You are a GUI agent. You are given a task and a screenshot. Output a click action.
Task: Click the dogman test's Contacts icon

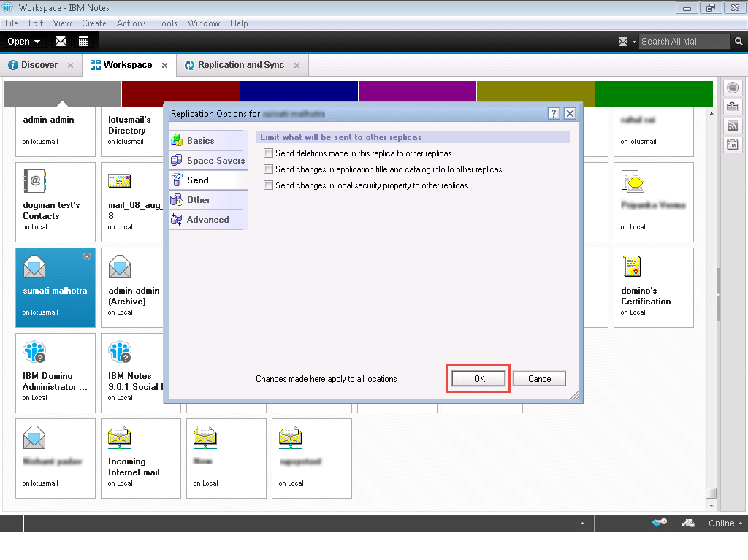pyautogui.click(x=35, y=181)
